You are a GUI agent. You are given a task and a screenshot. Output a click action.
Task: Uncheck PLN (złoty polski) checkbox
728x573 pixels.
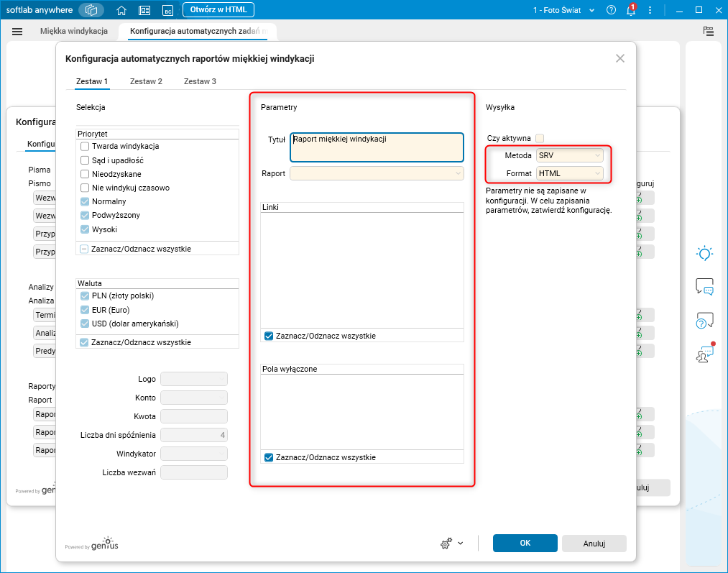click(85, 295)
